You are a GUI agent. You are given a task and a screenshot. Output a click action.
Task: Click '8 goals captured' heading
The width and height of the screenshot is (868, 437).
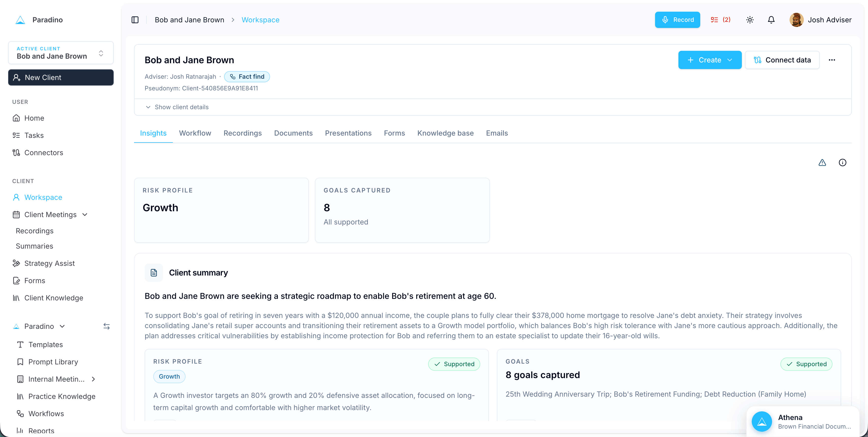coord(543,375)
